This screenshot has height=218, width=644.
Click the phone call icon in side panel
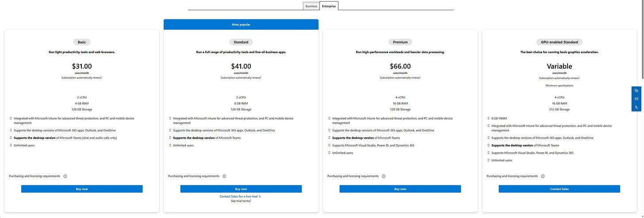pos(636,107)
